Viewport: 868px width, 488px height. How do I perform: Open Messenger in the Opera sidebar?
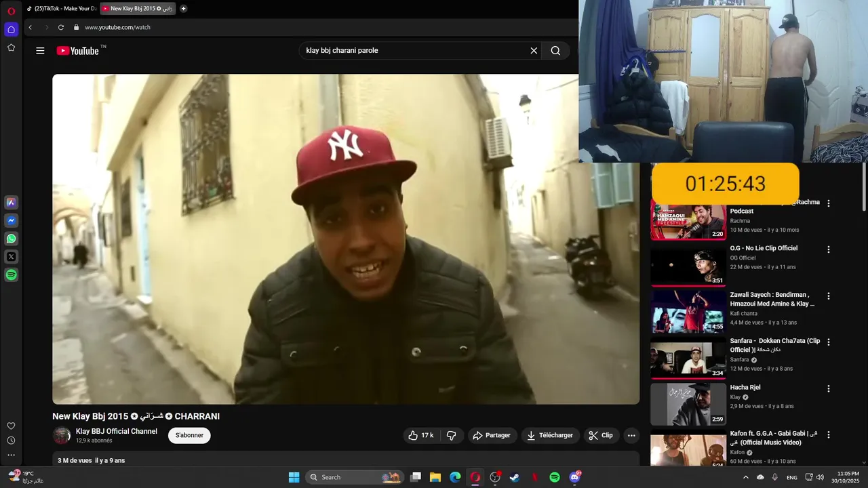click(11, 220)
